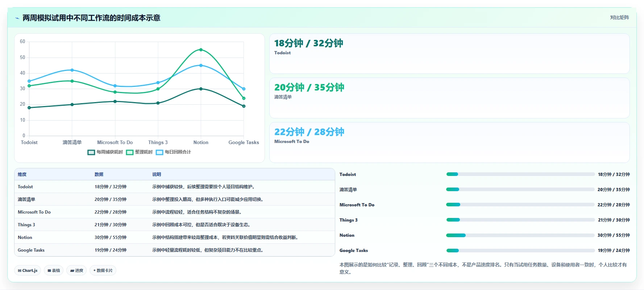The image size is (644, 290).
Task: Click the Notion peak point at 55
Action: (201, 50)
